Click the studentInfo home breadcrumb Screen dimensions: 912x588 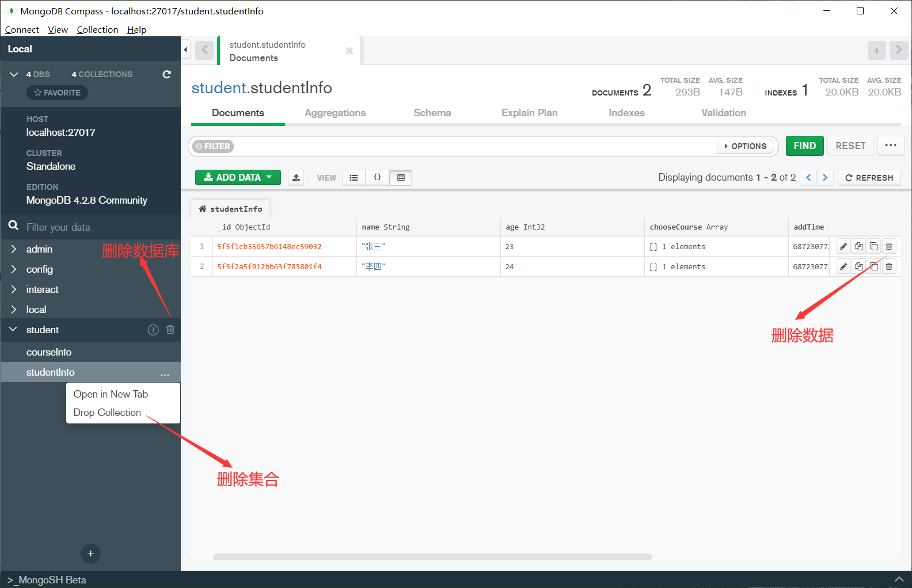[x=230, y=209]
